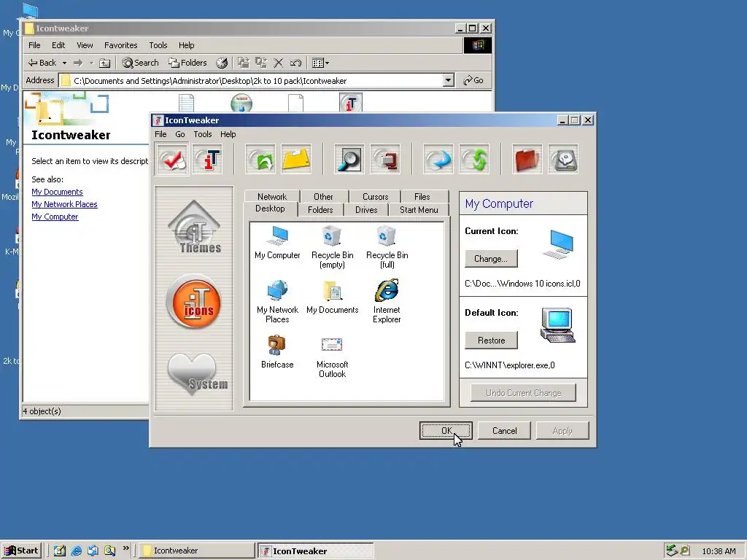Click the Change... button for current icon
This screenshot has height=560, width=747.
(491, 259)
